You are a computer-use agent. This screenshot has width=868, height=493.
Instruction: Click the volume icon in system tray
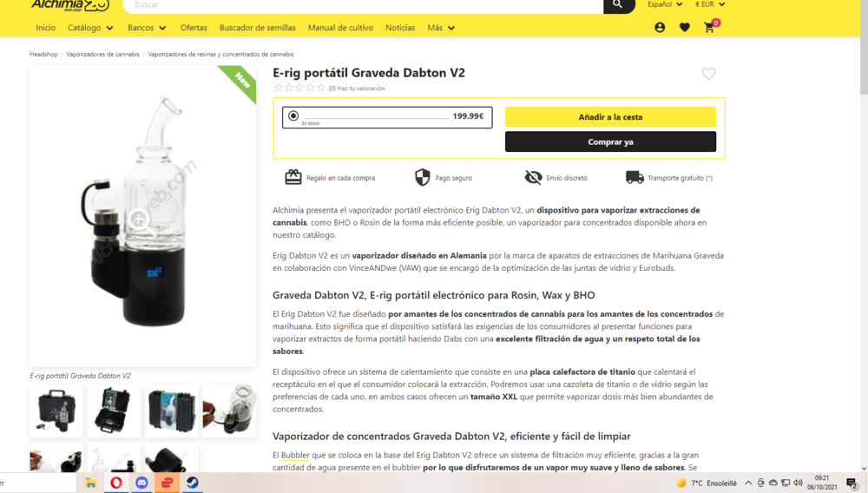(x=798, y=483)
